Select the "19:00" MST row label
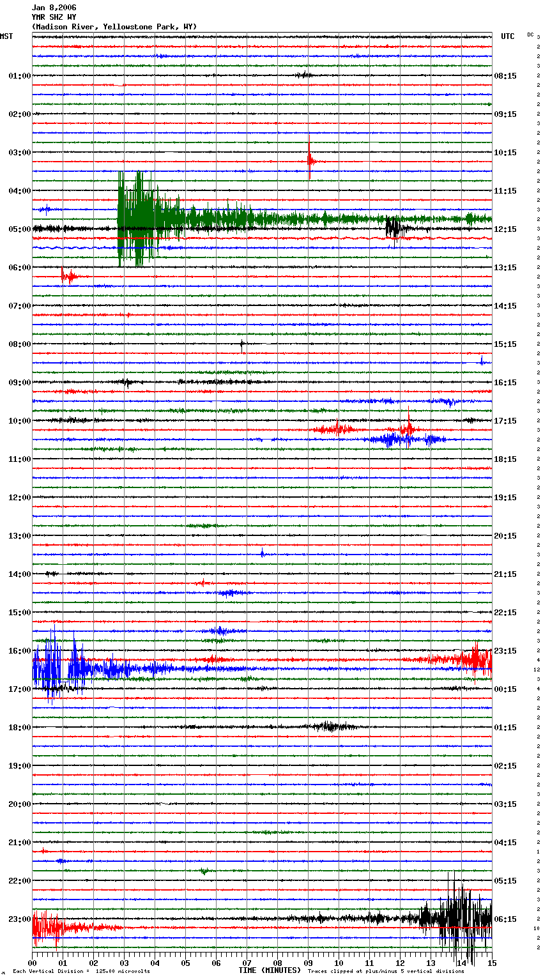Viewport: 543px width, 980px height. coord(20,766)
